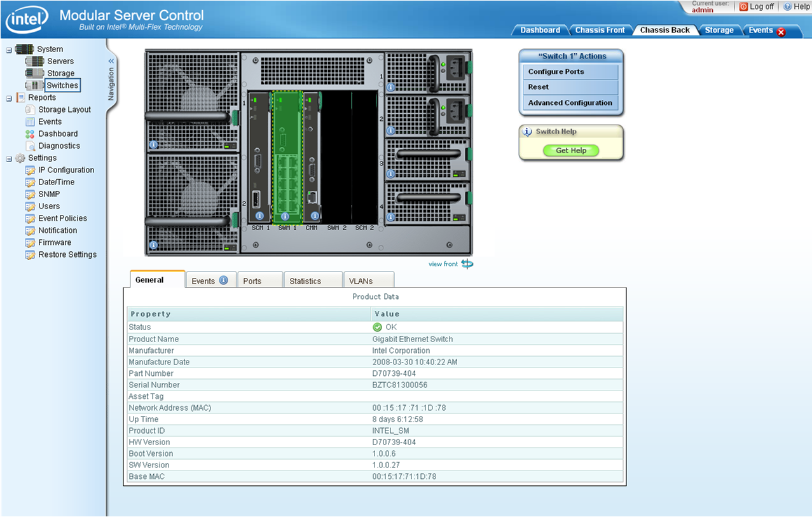
Task: Click the view front rotate icon
Action: click(467, 264)
